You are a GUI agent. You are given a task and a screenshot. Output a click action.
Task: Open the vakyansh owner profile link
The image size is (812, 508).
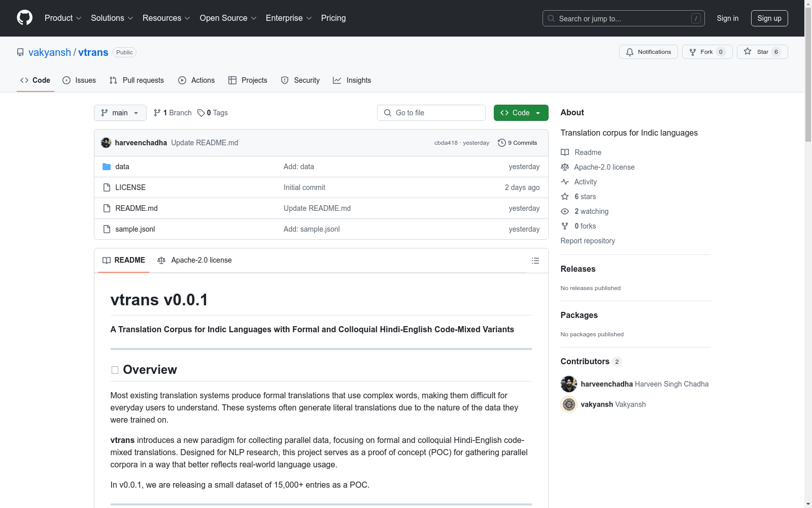click(x=50, y=52)
